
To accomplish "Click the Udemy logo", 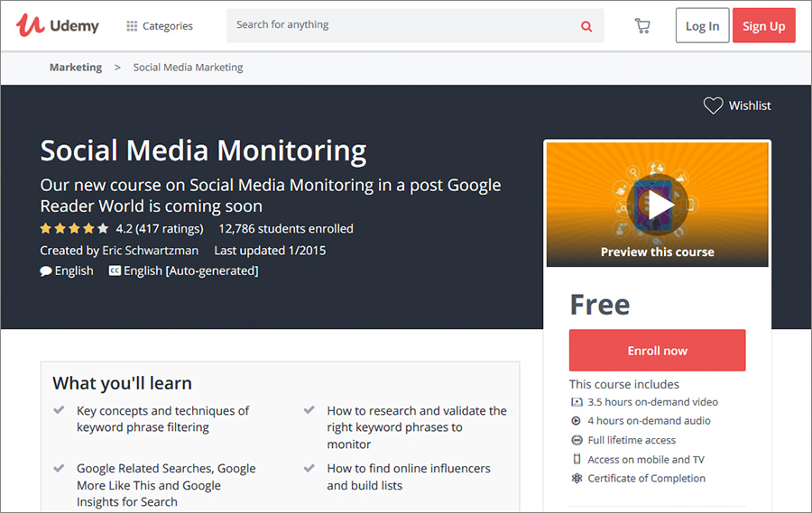I will [58, 25].
